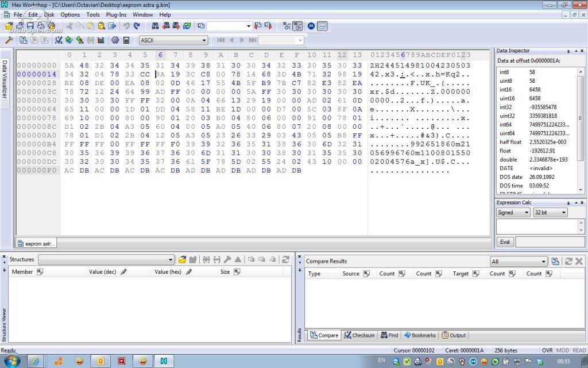Screen dimensions: 588x368
Task: Click the edit pencil beside Value (hex)
Action: pos(189,271)
